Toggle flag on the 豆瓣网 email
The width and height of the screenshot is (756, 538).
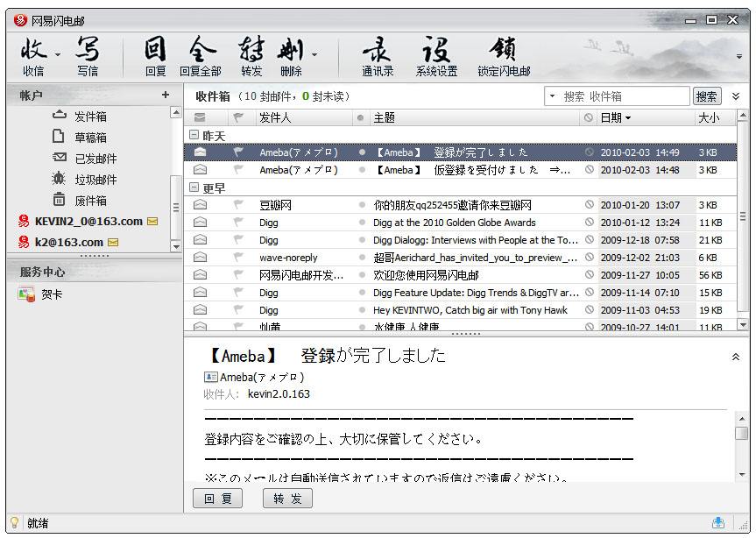(237, 205)
